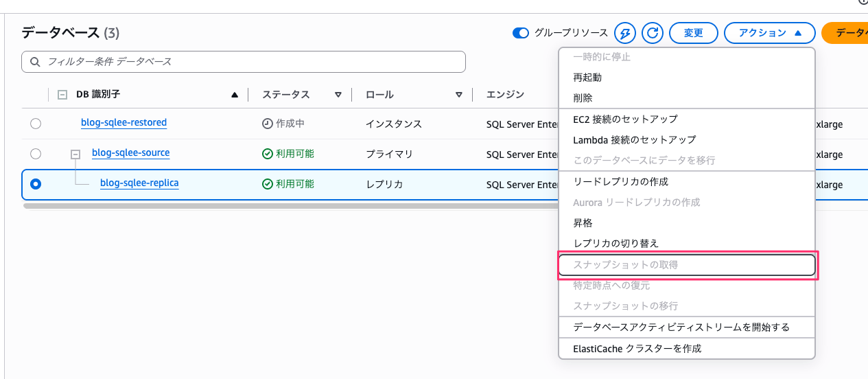Choose Lambda 接続のセットアップ menu entry
Screen dimensions: 868x379
pyautogui.click(x=687, y=139)
